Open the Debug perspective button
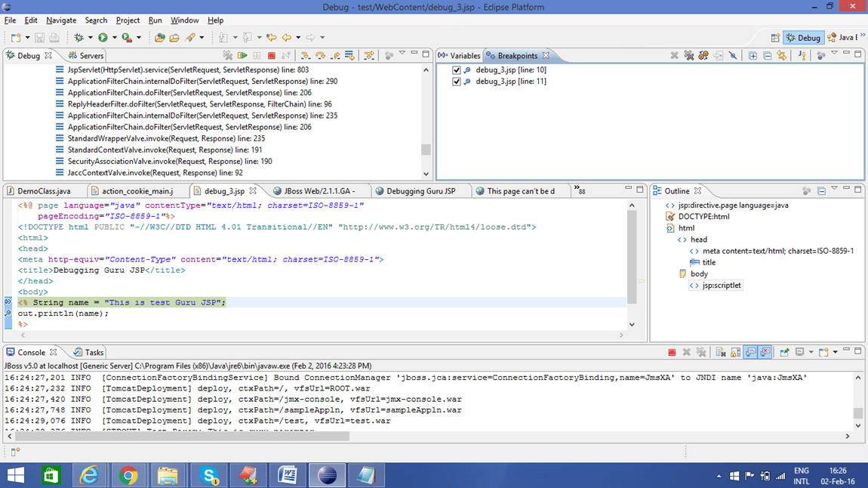Screen dimensions: 868x488 pyautogui.click(x=802, y=38)
